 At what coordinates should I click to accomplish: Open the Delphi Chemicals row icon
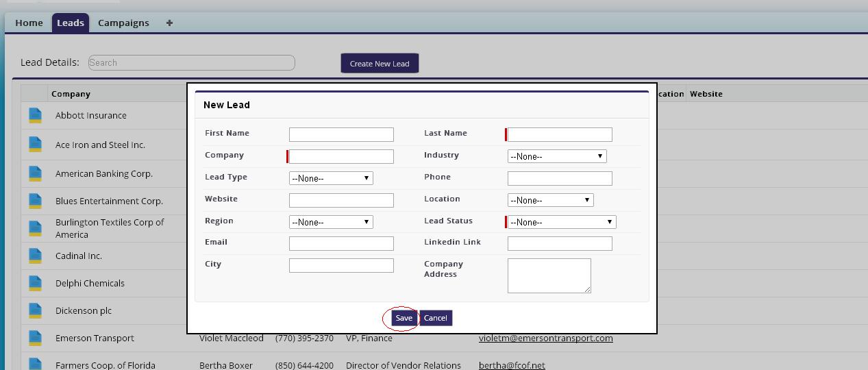(x=35, y=283)
